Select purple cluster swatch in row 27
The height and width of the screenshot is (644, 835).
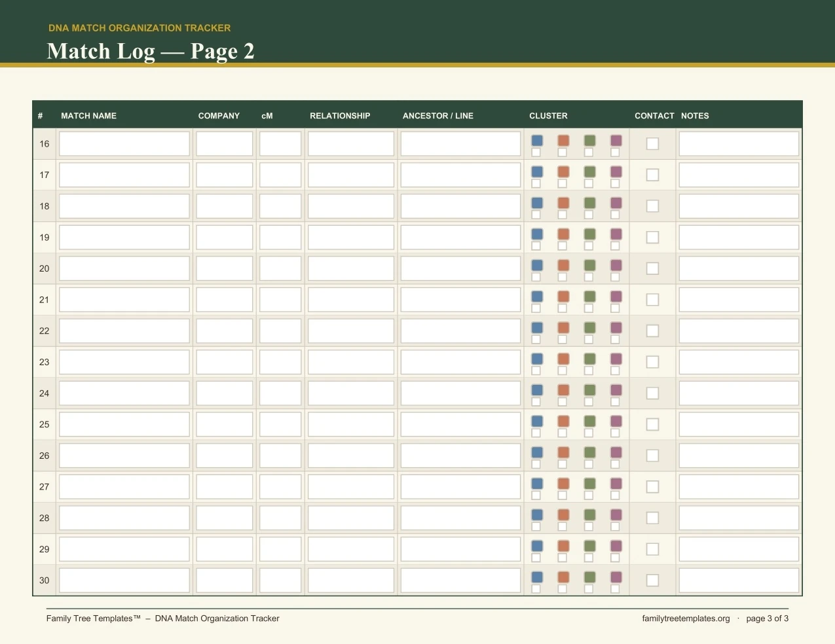[x=616, y=484]
